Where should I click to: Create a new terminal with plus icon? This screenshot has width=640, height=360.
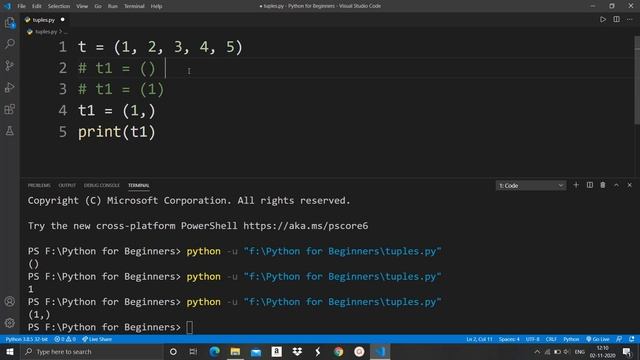tap(576, 185)
